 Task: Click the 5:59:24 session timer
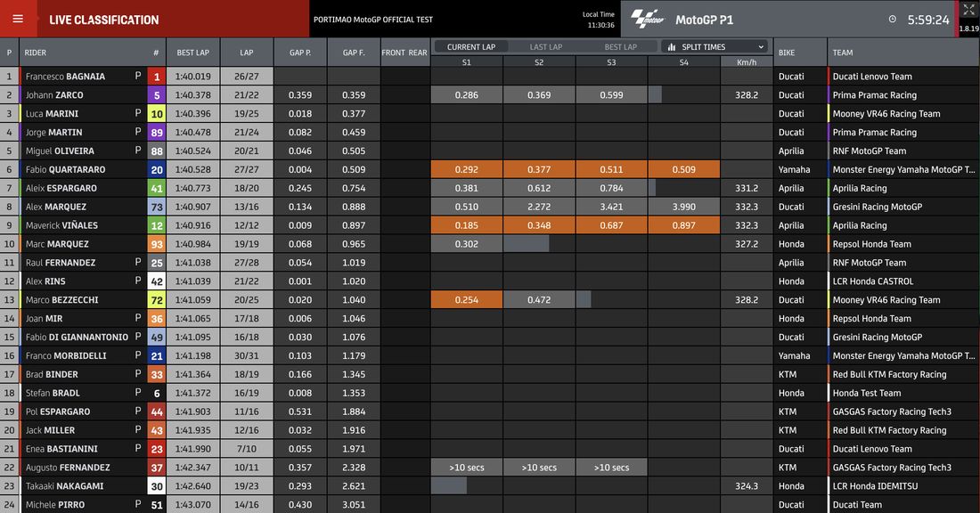pos(928,20)
